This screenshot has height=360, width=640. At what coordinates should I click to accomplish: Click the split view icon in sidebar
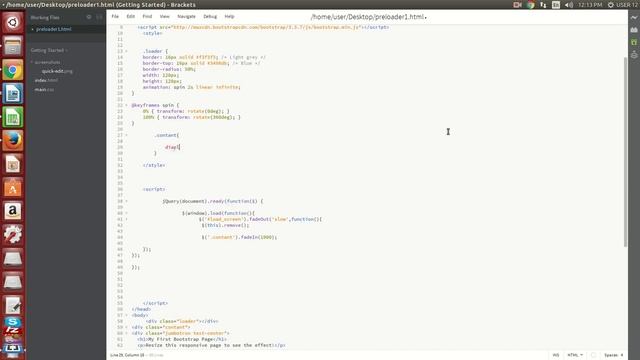pos(99,17)
